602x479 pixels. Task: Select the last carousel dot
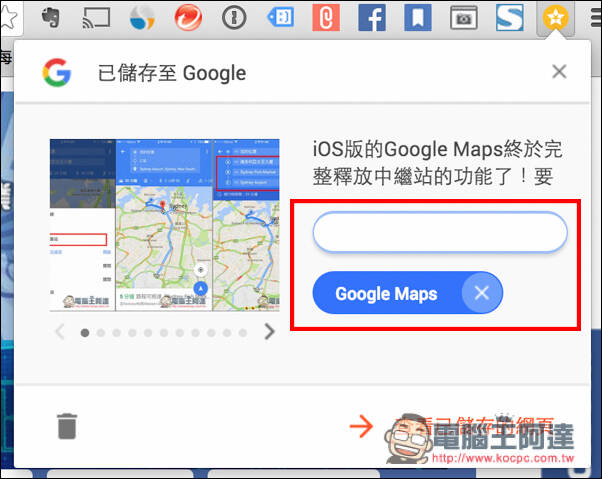pyautogui.click(x=243, y=333)
